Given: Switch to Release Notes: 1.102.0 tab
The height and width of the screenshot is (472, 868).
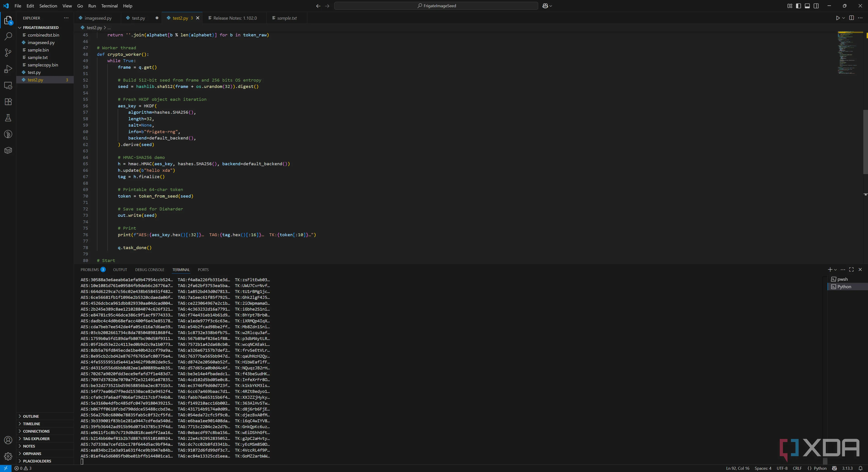Looking at the screenshot, I should click(x=235, y=18).
